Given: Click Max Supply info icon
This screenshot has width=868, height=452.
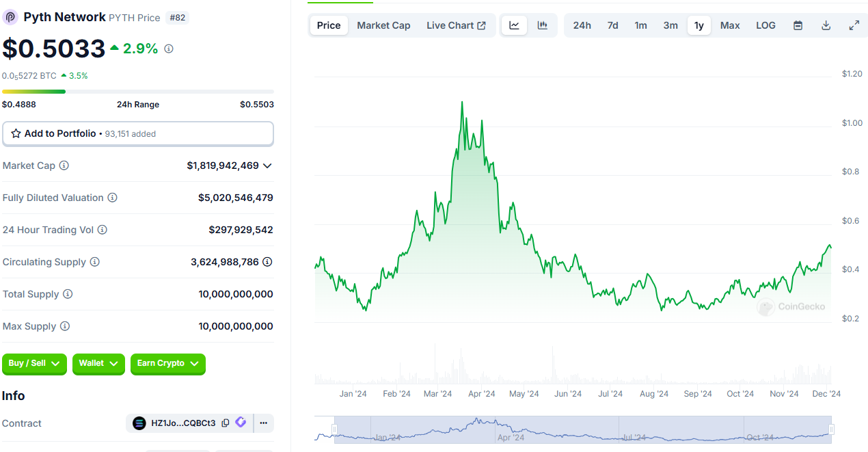Looking at the screenshot, I should click(x=64, y=326).
